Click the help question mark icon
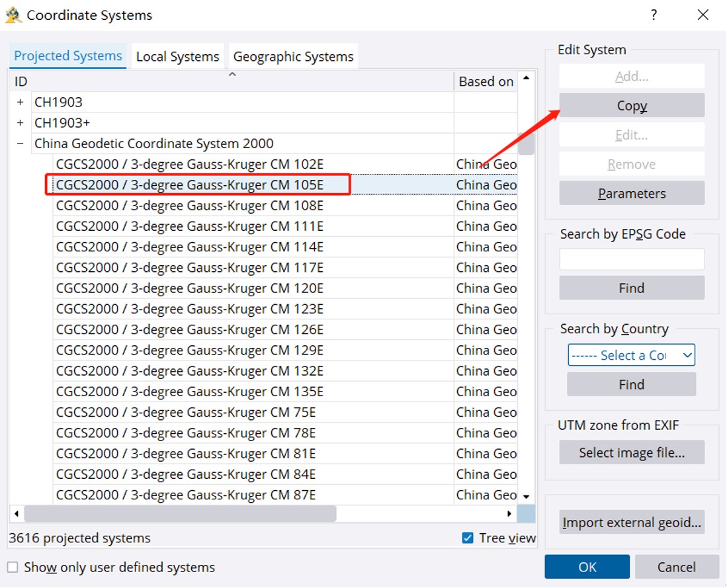Image resolution: width=727 pixels, height=588 pixels. click(654, 15)
